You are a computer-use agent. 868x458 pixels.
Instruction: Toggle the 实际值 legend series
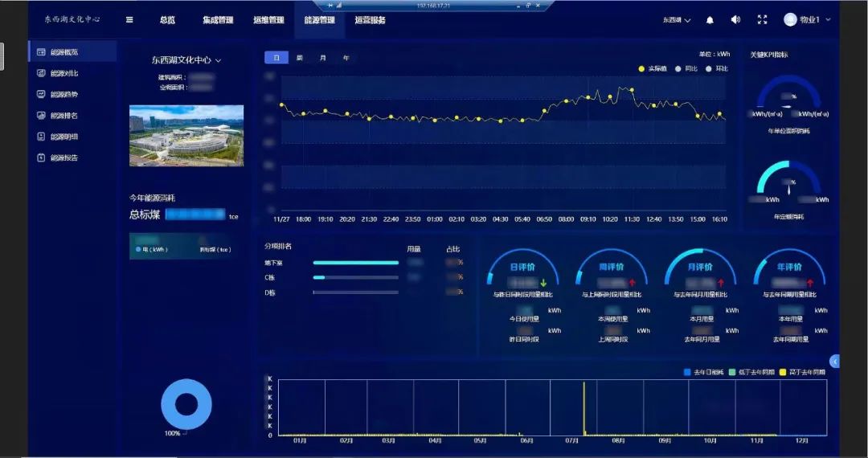[641, 69]
